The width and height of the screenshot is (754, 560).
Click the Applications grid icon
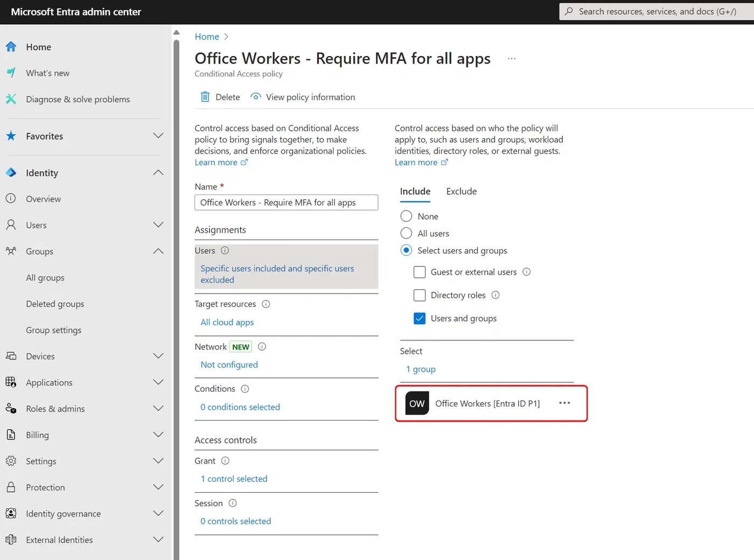point(11,382)
